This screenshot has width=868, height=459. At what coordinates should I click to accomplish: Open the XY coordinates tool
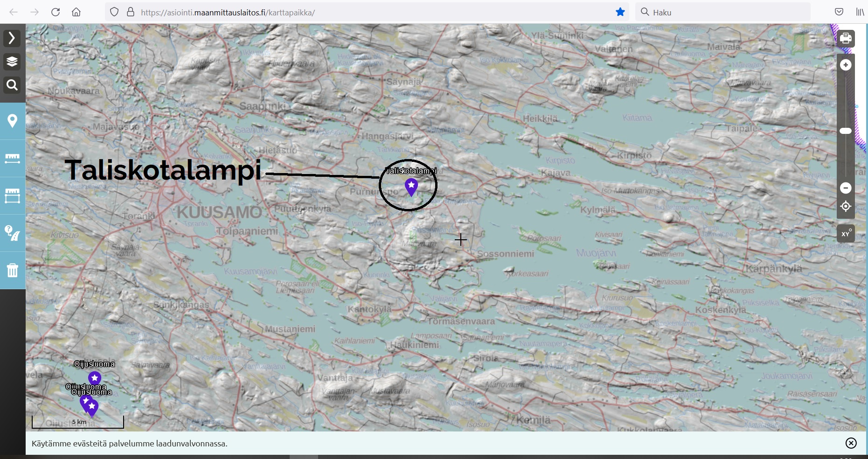(846, 233)
